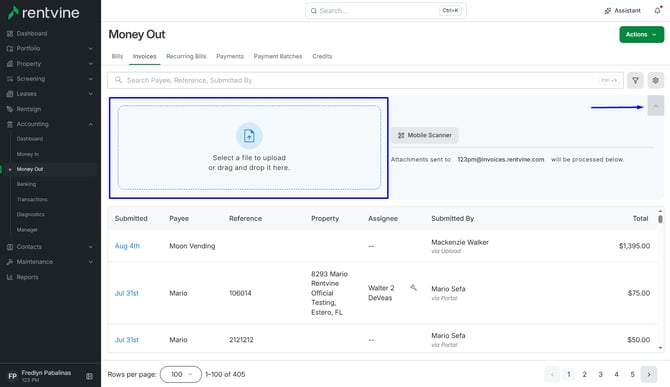Expand the Portfolio menu chevron
670x387 pixels.
[91, 49]
